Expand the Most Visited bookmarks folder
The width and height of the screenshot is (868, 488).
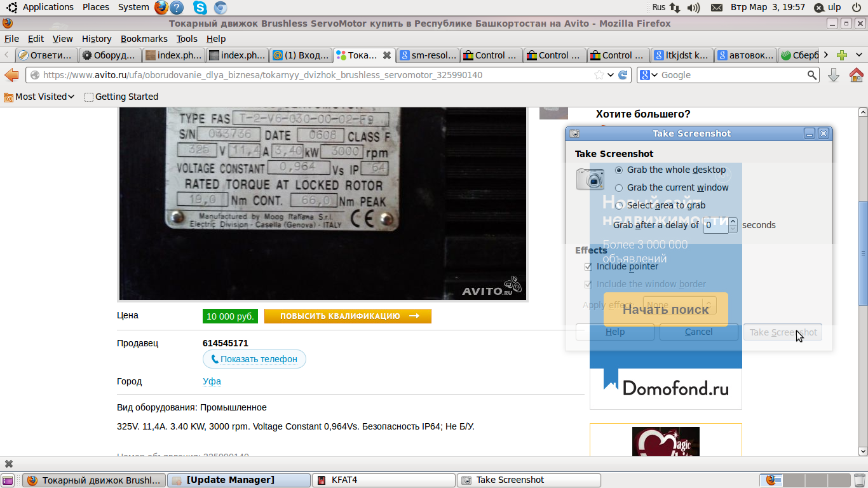tap(39, 97)
